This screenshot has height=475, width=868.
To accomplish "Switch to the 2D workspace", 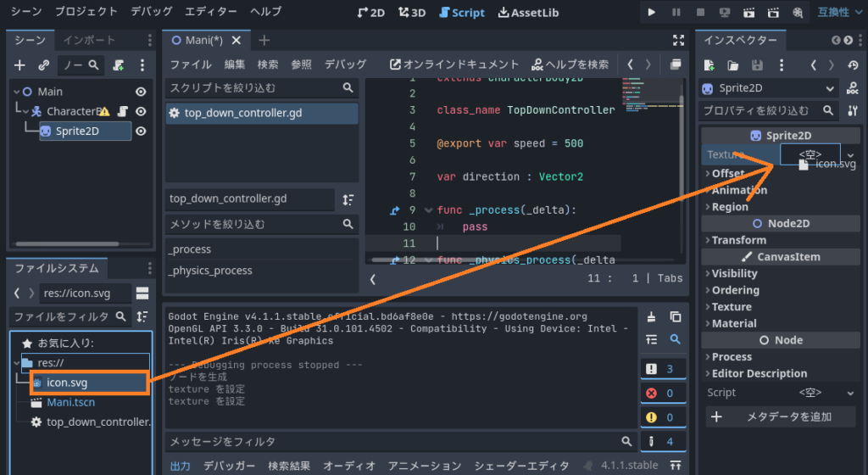I will coord(371,12).
